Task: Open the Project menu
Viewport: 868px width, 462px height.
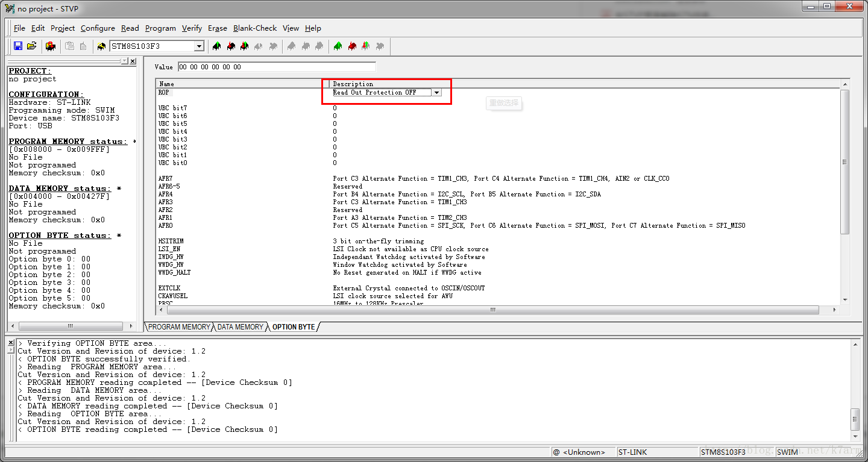Action: tap(63, 28)
